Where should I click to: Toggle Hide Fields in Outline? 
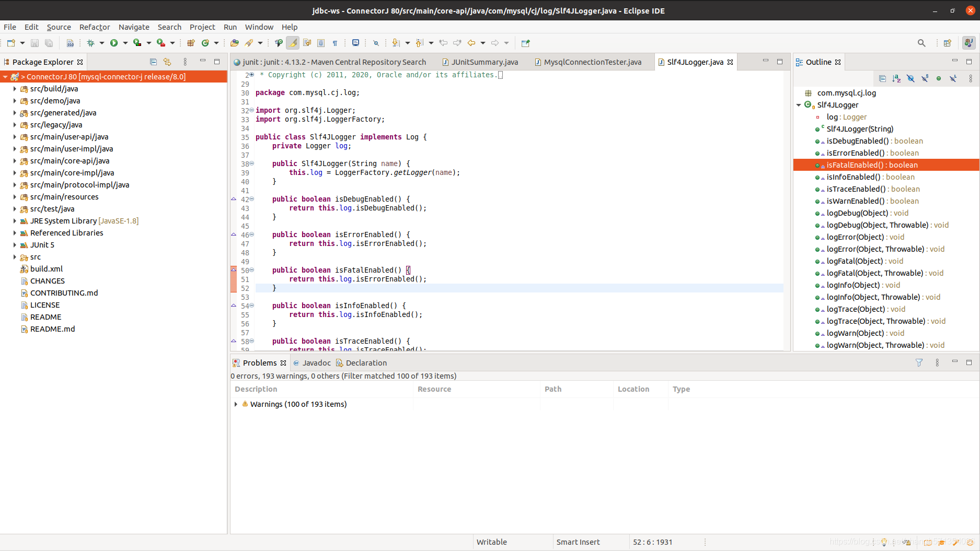(910, 78)
